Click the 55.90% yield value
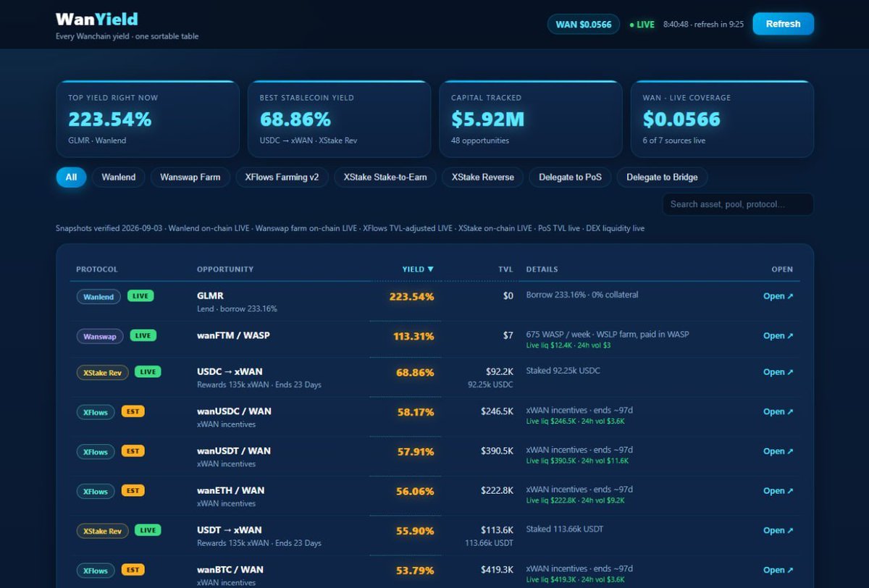This screenshot has width=869, height=588. 415,531
